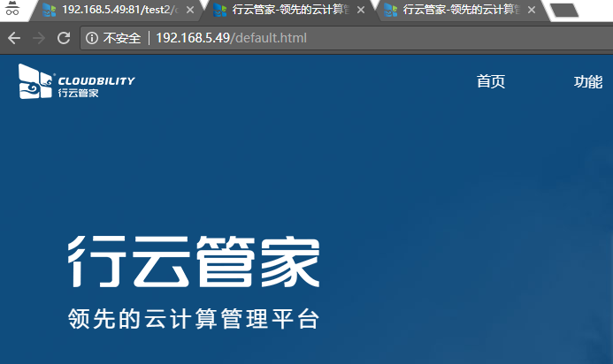Click the address bar URL field
613x364 pixels.
pyautogui.click(x=347, y=38)
